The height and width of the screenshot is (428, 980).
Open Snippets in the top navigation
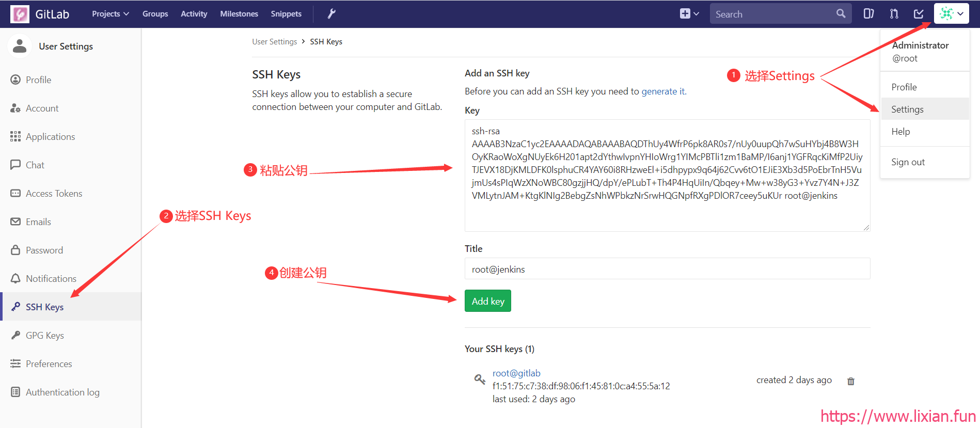[x=286, y=14]
